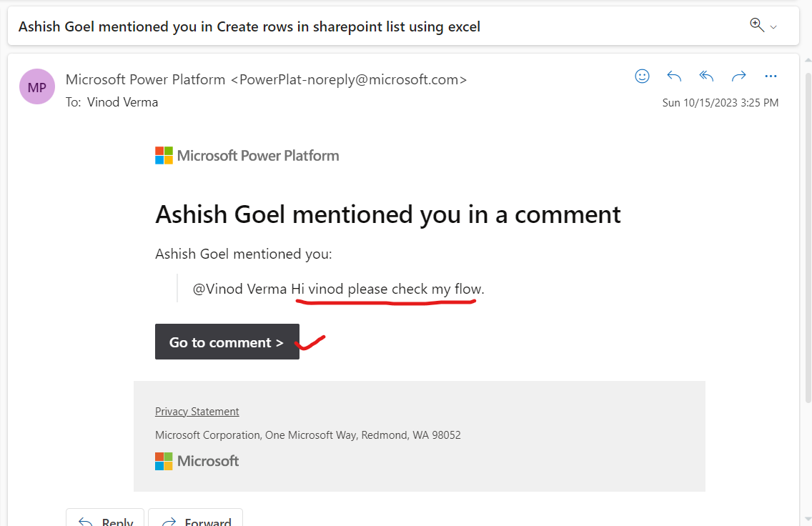Click recipient name Vinod Verma
Image resolution: width=812 pixels, height=526 pixels.
click(x=122, y=101)
